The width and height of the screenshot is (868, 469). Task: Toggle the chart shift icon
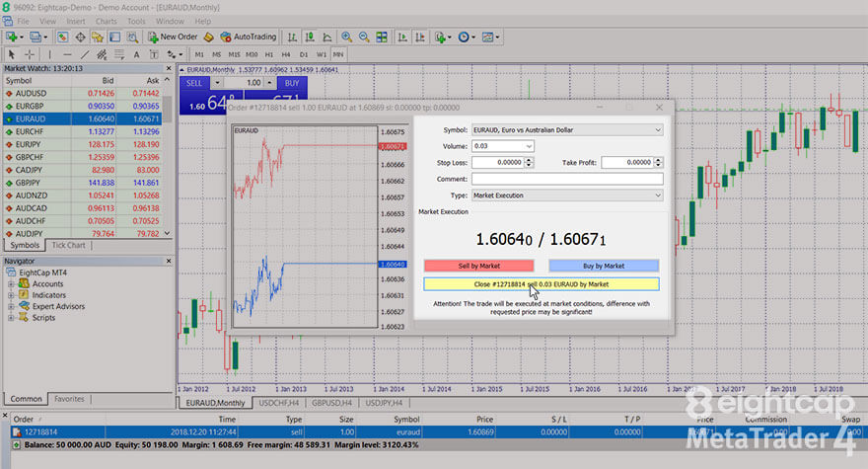420,38
